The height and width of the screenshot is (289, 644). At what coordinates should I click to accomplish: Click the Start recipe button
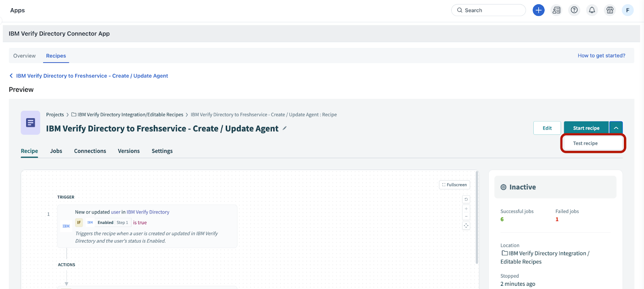click(586, 128)
